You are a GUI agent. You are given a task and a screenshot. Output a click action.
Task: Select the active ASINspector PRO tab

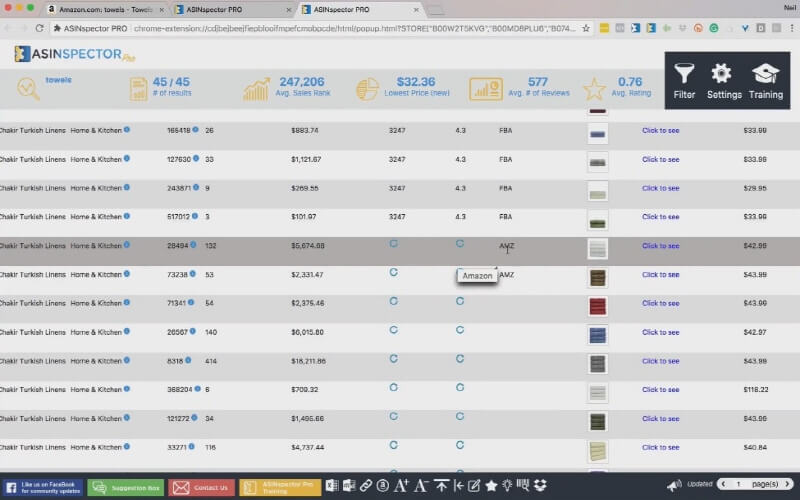pos(360,9)
